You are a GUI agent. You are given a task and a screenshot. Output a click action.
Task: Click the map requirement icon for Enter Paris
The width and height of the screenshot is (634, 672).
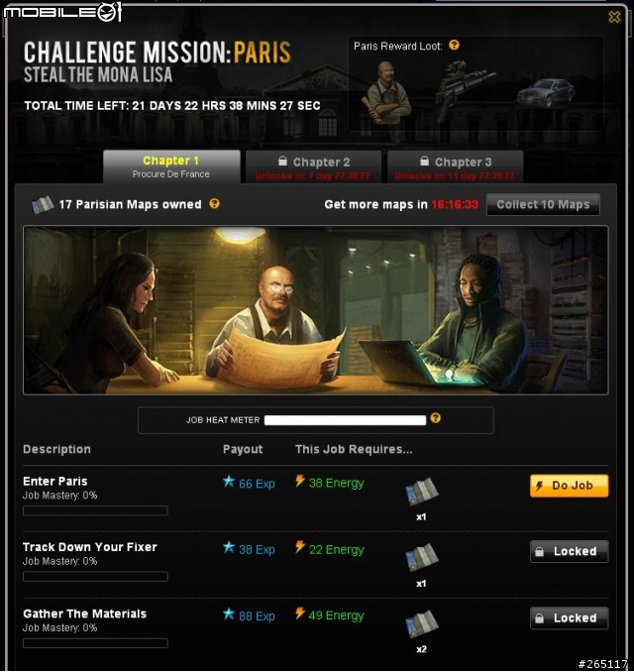[422, 492]
